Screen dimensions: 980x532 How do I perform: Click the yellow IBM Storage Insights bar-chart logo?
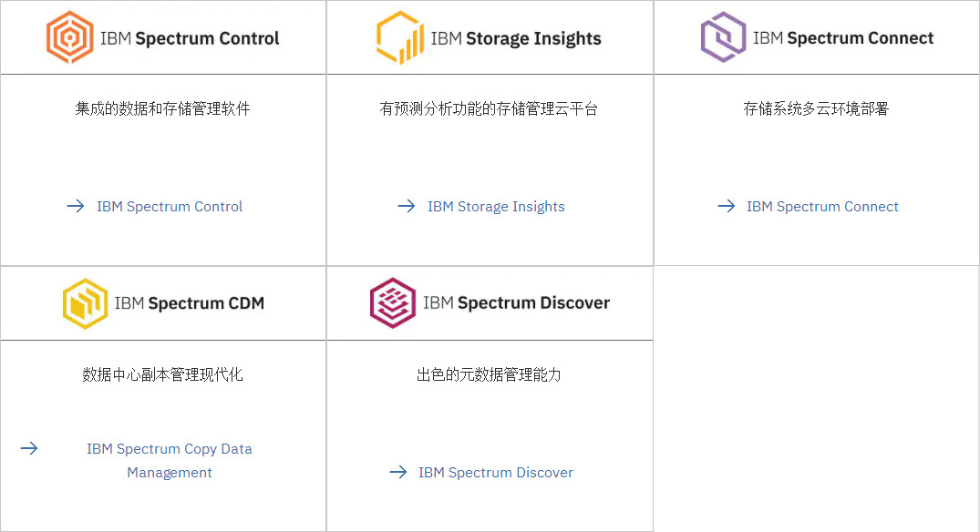[400, 37]
